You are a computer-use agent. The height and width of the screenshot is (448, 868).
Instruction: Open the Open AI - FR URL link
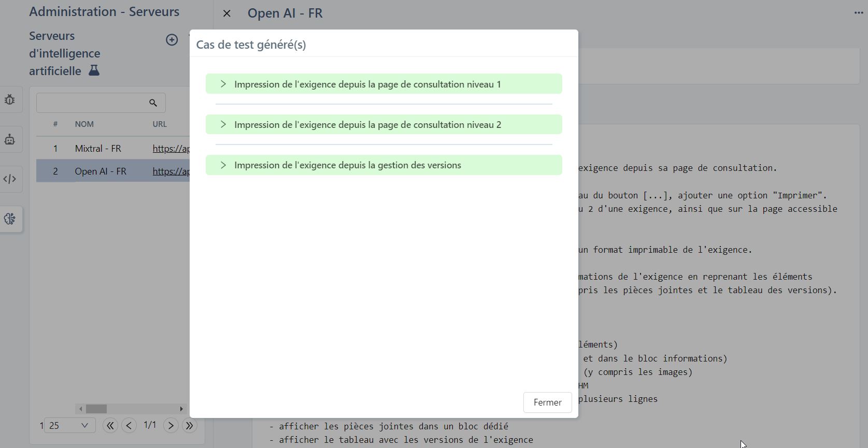coord(171,171)
